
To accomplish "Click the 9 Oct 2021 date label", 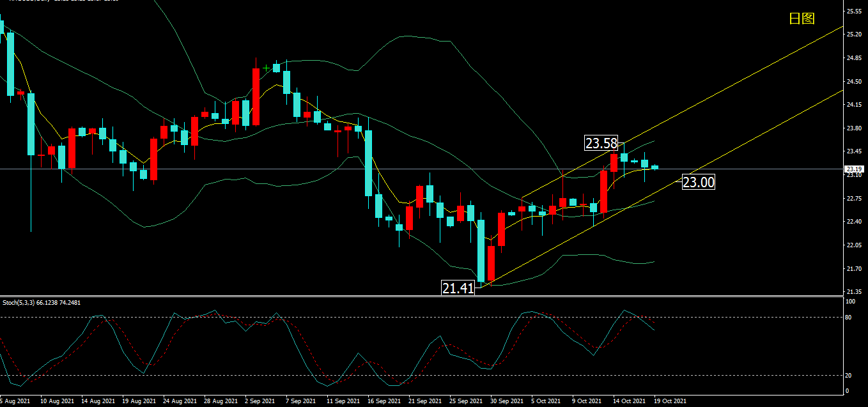I will 588,401.
